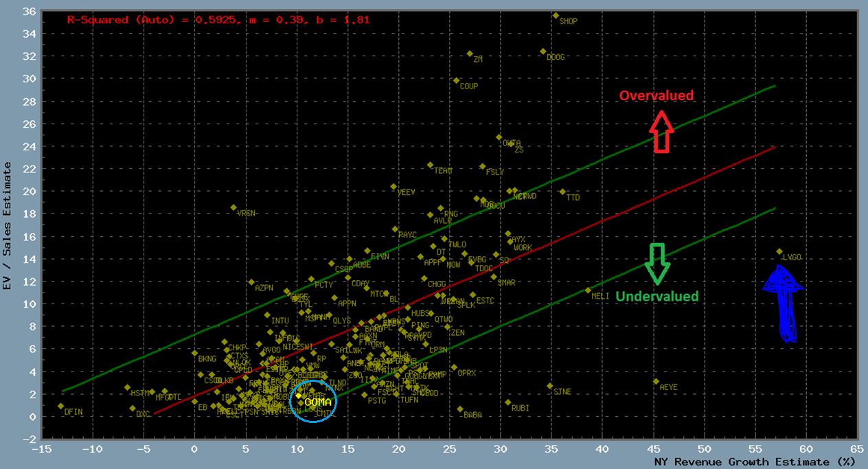The image size is (868, 469).
Task: Select the AVLR ticker label
Action: (x=443, y=221)
